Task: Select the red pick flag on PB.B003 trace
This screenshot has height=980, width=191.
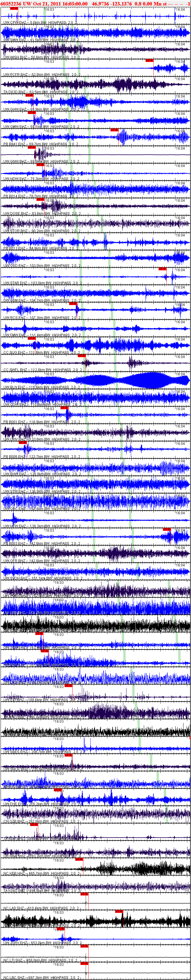Action: (x=167, y=530)
